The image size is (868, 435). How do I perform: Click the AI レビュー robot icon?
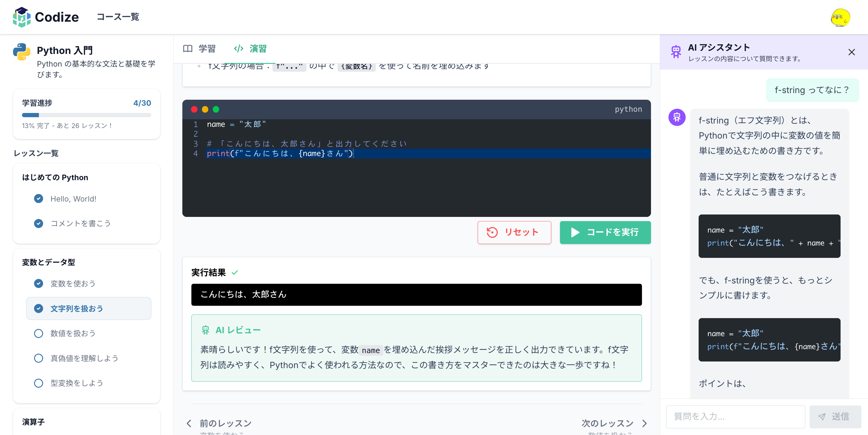pyautogui.click(x=205, y=330)
